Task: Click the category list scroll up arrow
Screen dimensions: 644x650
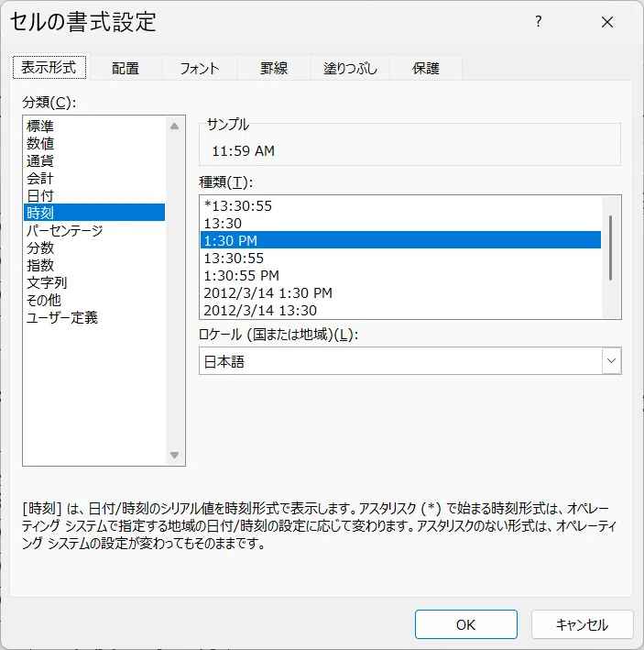Action: (x=175, y=126)
